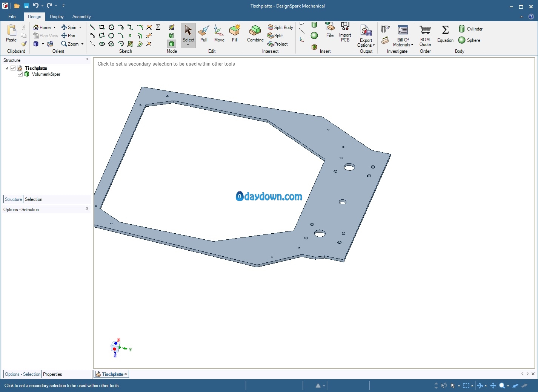Open the Zoom dropdown arrow

pos(82,44)
